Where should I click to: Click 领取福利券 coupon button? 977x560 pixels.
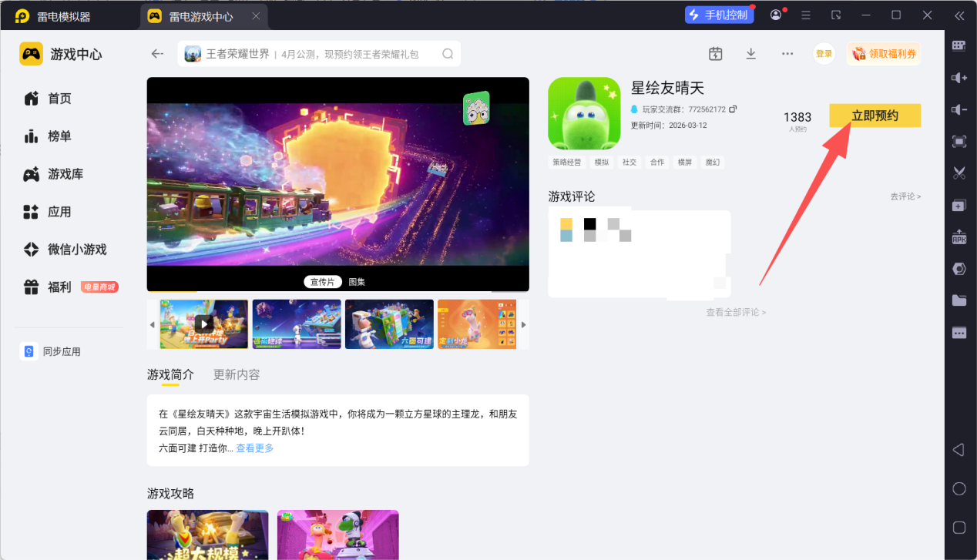point(884,54)
